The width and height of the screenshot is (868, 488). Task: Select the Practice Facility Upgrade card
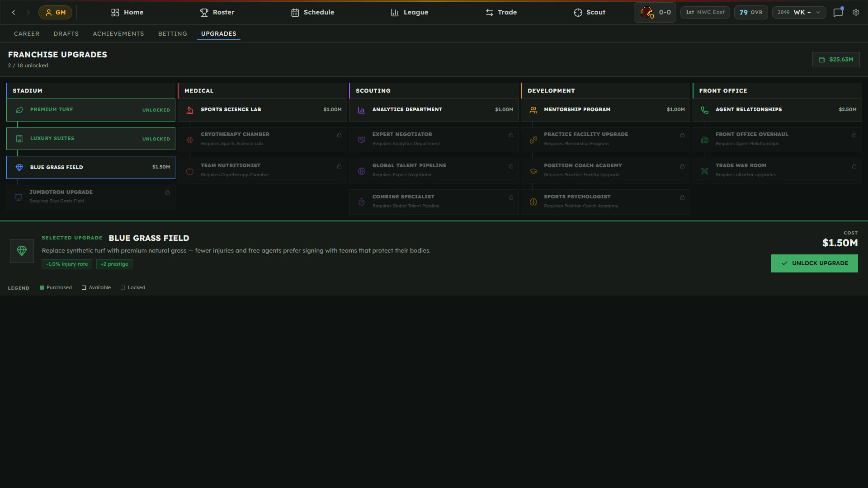click(x=605, y=140)
